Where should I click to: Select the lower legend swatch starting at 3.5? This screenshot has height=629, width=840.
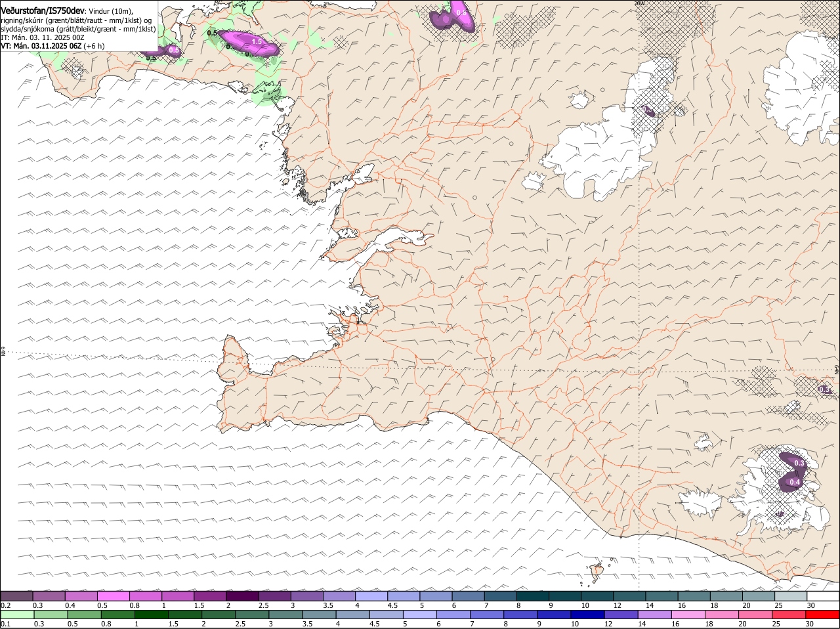[x=318, y=615]
